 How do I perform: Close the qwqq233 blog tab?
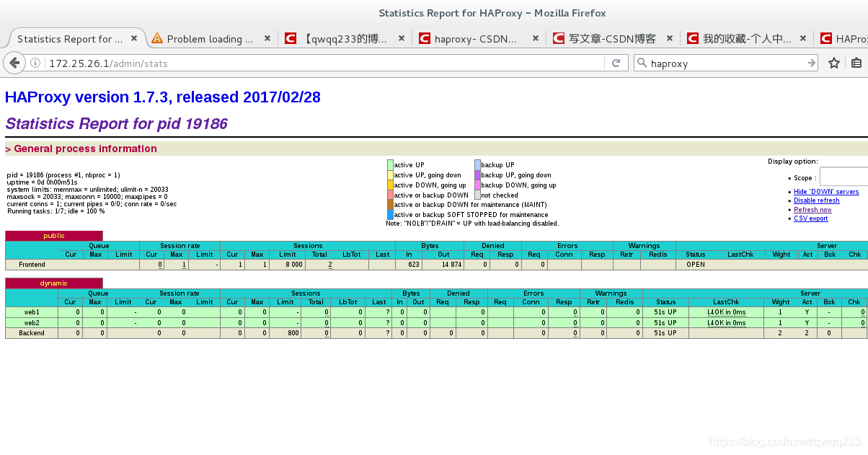pyautogui.click(x=402, y=39)
